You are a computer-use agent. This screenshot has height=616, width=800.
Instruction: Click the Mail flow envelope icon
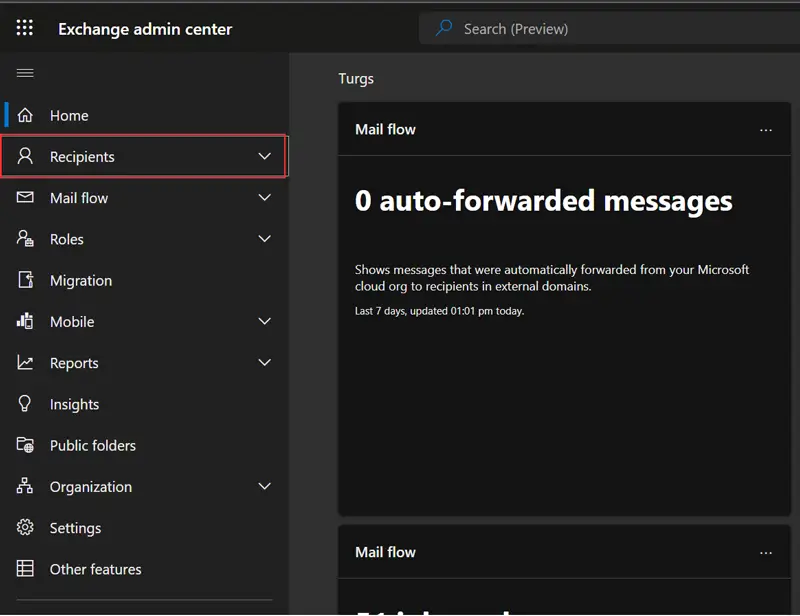[26, 198]
